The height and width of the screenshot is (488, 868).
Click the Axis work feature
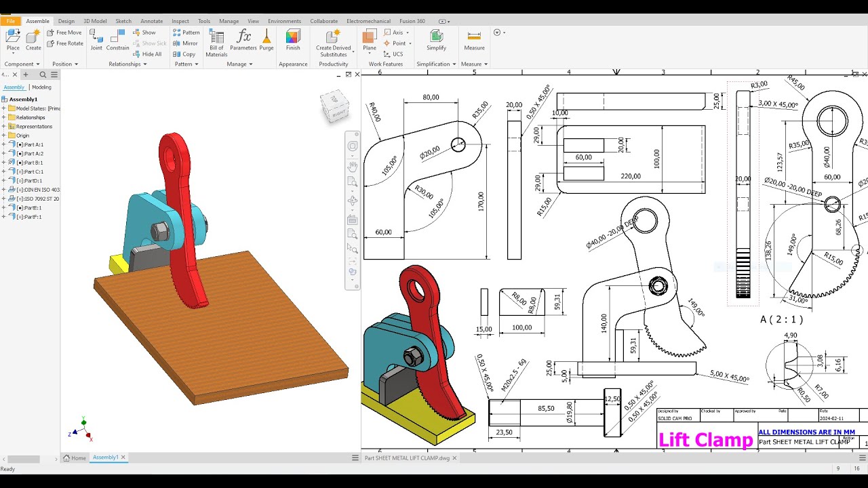point(394,33)
